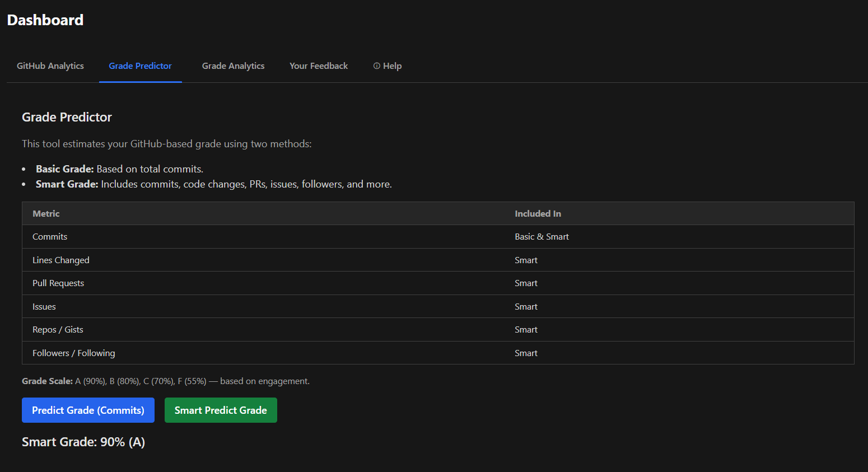The height and width of the screenshot is (472, 868).
Task: Click the info circle icon beside Help
Action: click(x=377, y=66)
